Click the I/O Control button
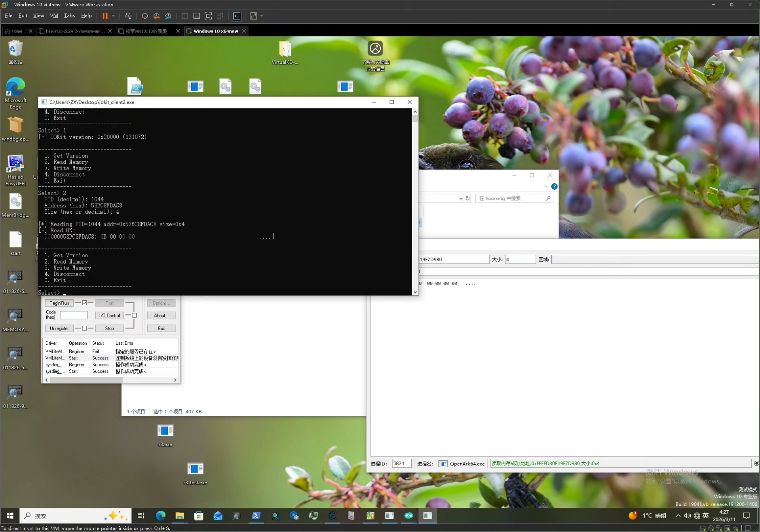This screenshot has height=532, width=760. pos(110,315)
